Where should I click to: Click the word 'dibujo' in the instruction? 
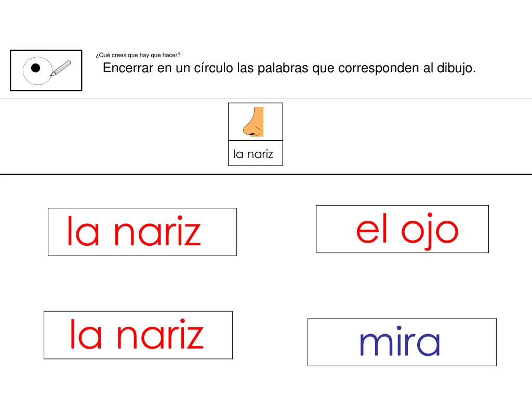click(453, 68)
